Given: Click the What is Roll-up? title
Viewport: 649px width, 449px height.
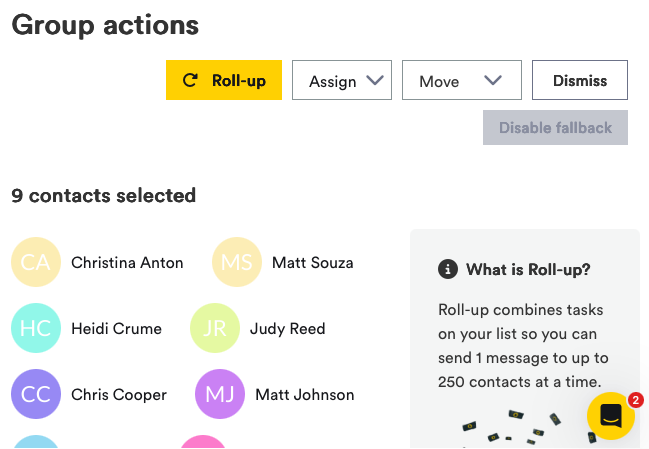Looking at the screenshot, I should tap(528, 269).
